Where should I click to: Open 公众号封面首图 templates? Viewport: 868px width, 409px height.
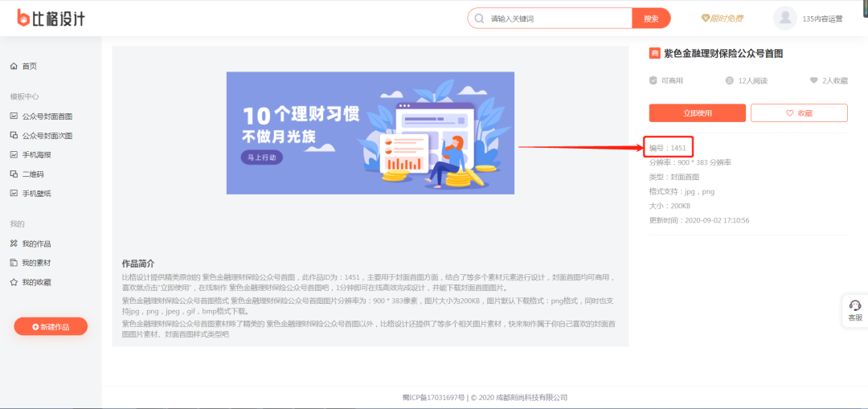[47, 117]
